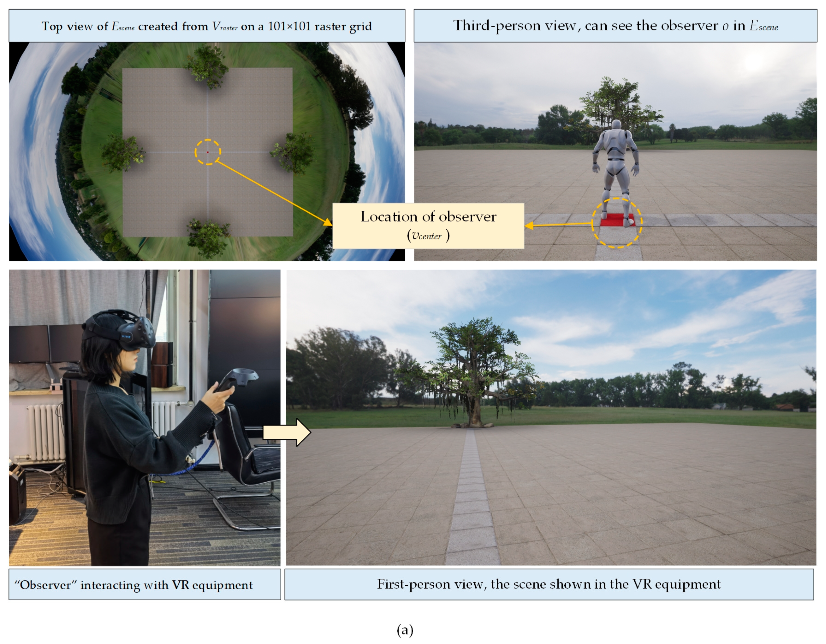Click the dashed circle at grid center

coord(208,152)
